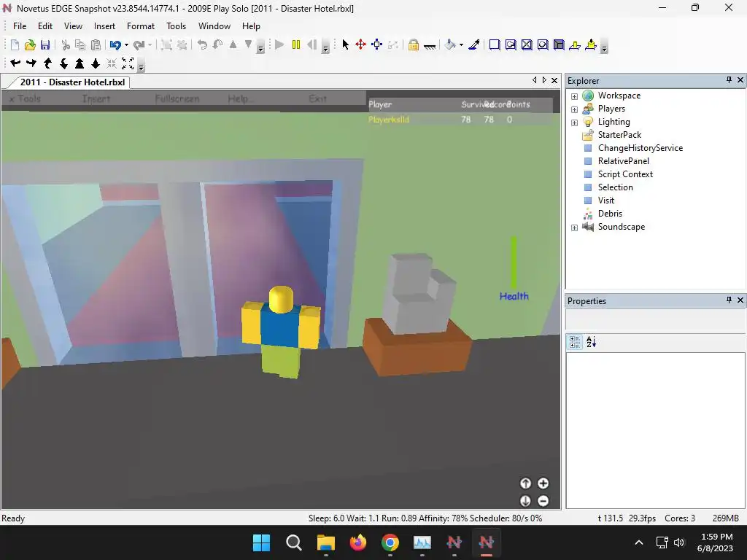Open overflow options of the camera toolbar

[x=141, y=66]
